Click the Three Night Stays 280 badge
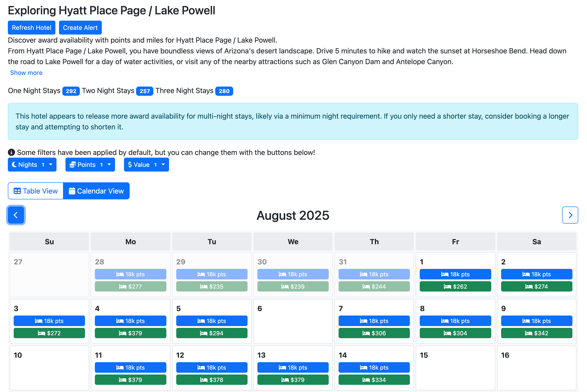The image size is (587, 392). (224, 91)
